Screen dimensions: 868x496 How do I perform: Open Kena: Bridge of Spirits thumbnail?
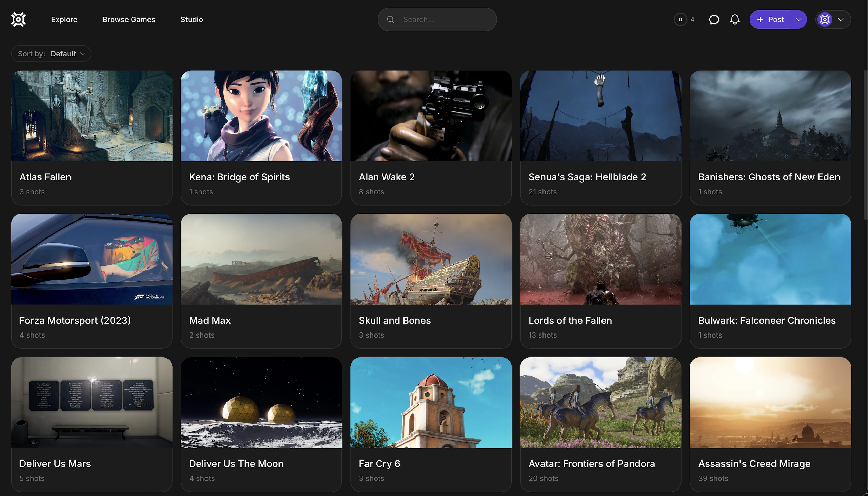pos(261,116)
